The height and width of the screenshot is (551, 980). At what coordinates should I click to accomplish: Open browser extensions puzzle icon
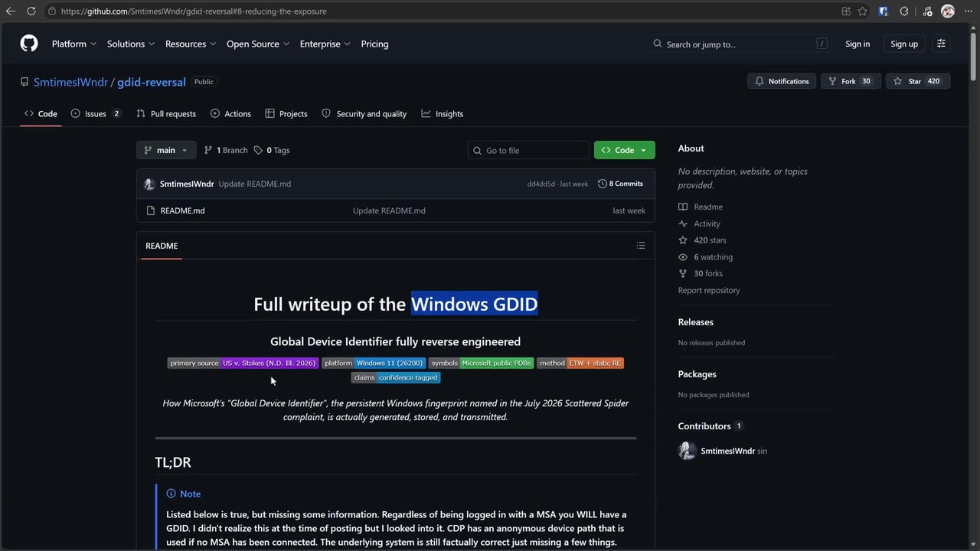pyautogui.click(x=904, y=11)
